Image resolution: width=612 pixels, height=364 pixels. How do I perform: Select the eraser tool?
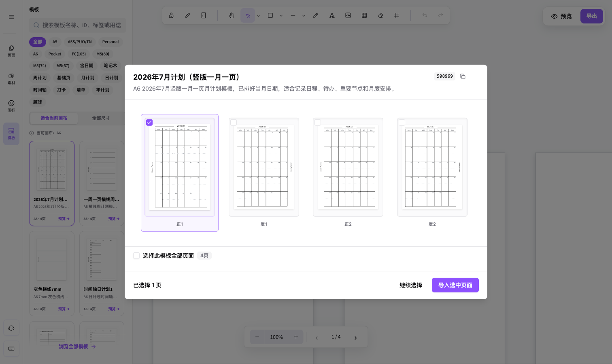click(x=380, y=15)
